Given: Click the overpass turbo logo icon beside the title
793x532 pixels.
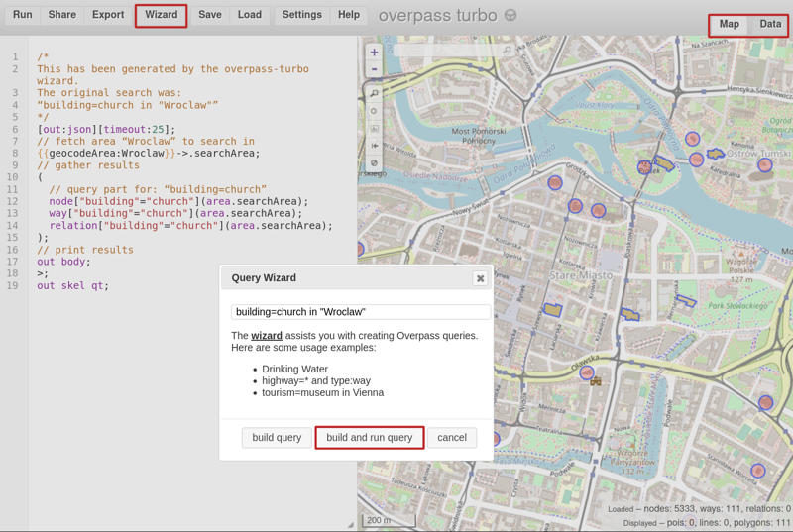Looking at the screenshot, I should coord(510,15).
